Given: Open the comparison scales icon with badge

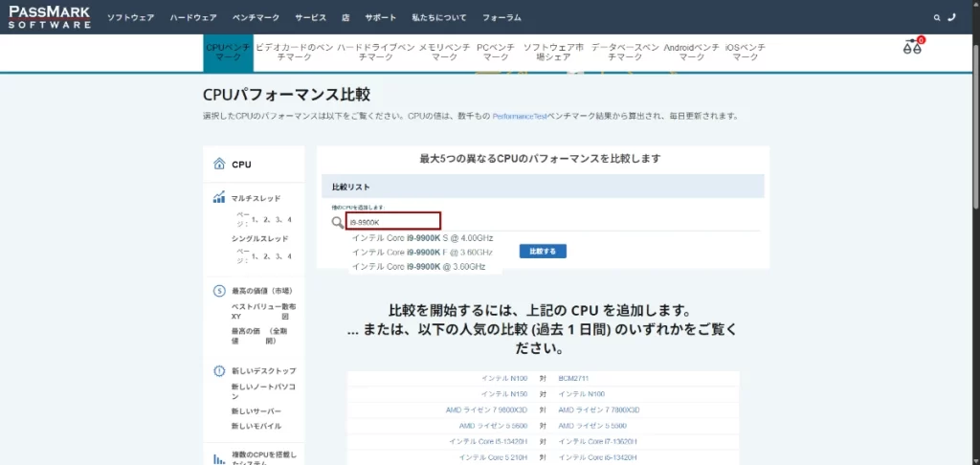Looking at the screenshot, I should pyautogui.click(x=912, y=47).
